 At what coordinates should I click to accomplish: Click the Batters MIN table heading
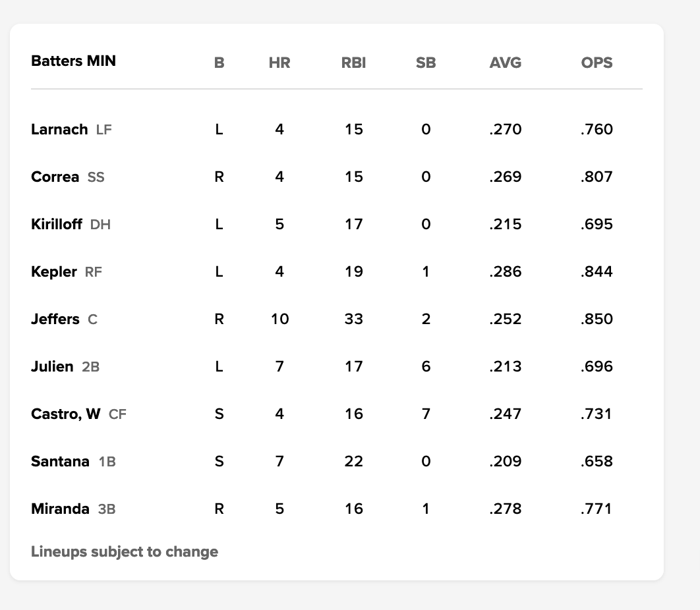[73, 61]
